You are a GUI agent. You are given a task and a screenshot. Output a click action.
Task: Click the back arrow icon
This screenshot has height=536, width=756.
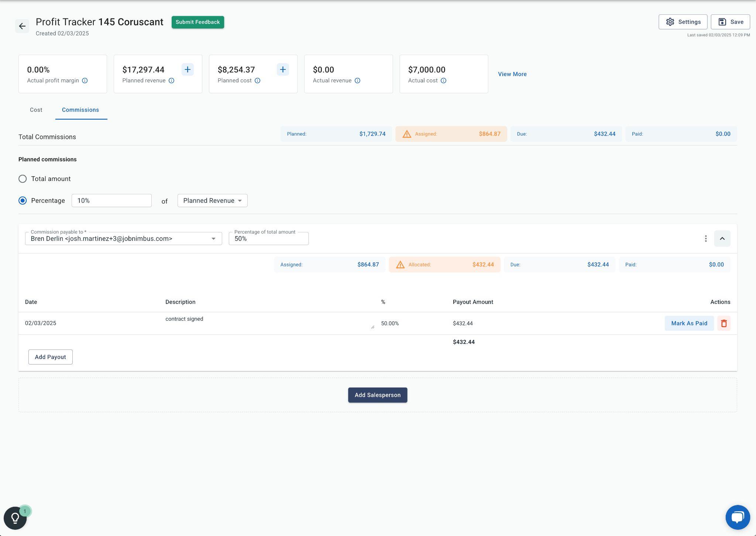(x=22, y=26)
